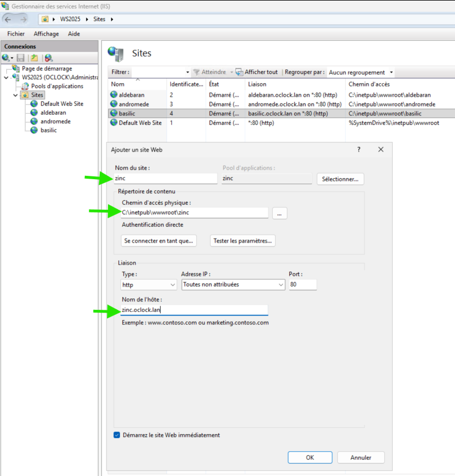Click the back navigation arrow

point(8,19)
